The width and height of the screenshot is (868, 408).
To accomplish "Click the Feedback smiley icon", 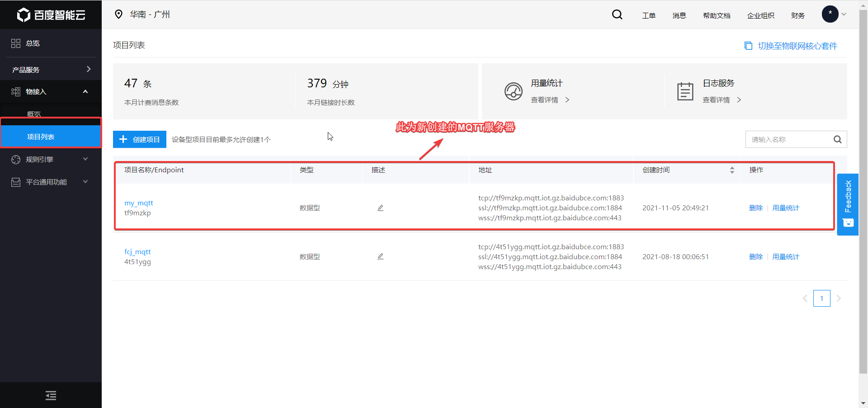I will [848, 223].
